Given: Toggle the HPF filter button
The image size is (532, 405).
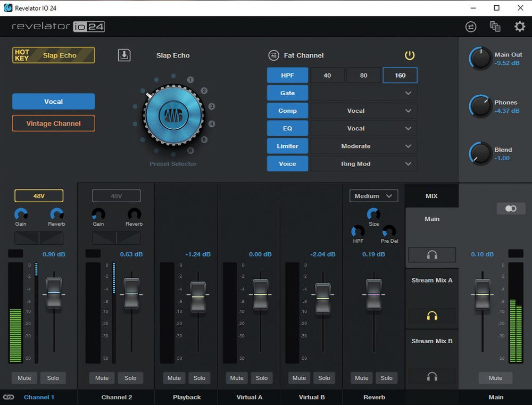Looking at the screenshot, I should (287, 75).
